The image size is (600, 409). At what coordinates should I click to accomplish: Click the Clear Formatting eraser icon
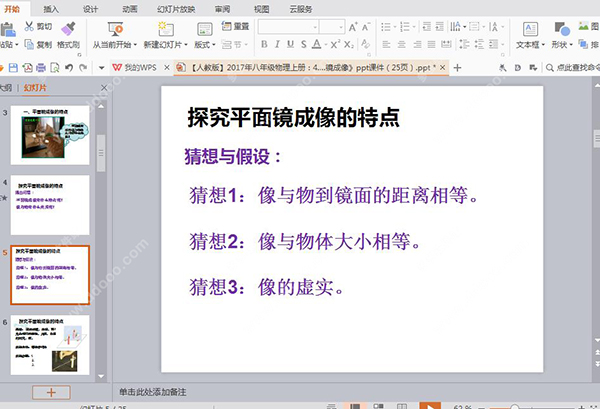[365, 44]
